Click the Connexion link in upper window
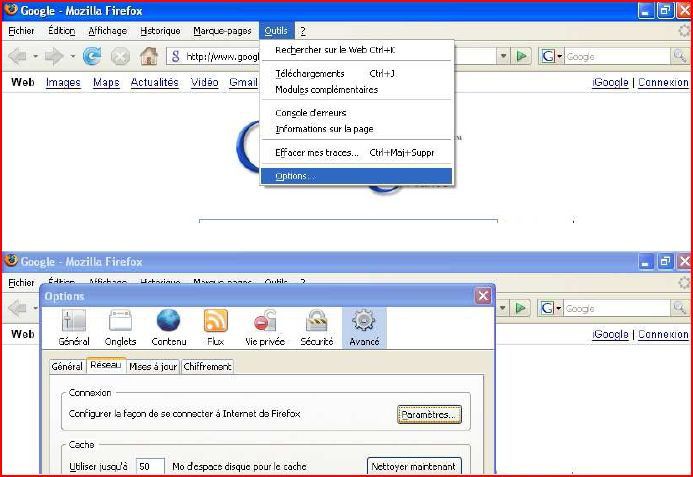This screenshot has height=477, width=693. pos(663,82)
